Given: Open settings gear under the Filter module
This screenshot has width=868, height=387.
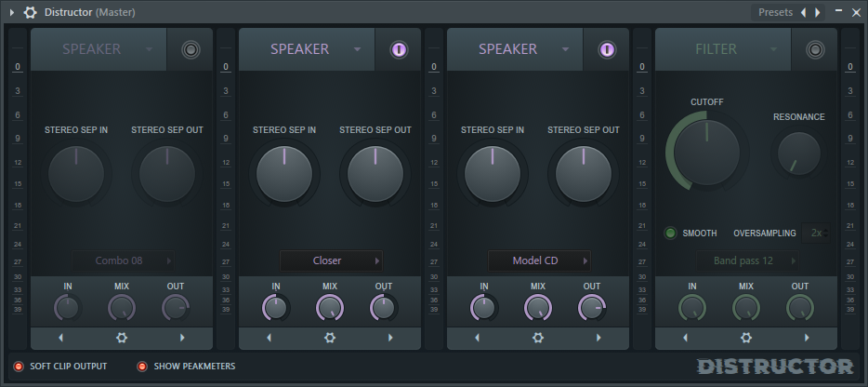Looking at the screenshot, I should pyautogui.click(x=746, y=338).
